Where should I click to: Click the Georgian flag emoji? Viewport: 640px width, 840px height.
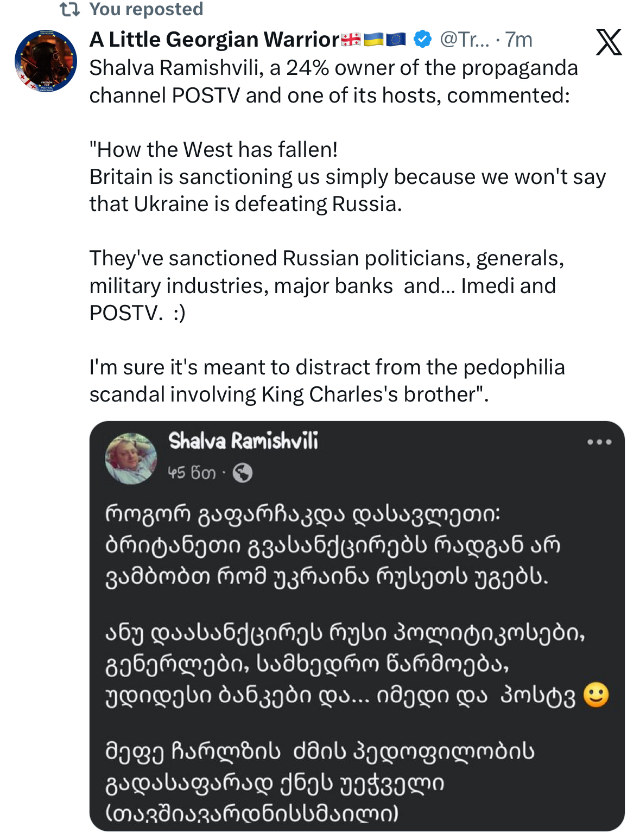[351, 40]
